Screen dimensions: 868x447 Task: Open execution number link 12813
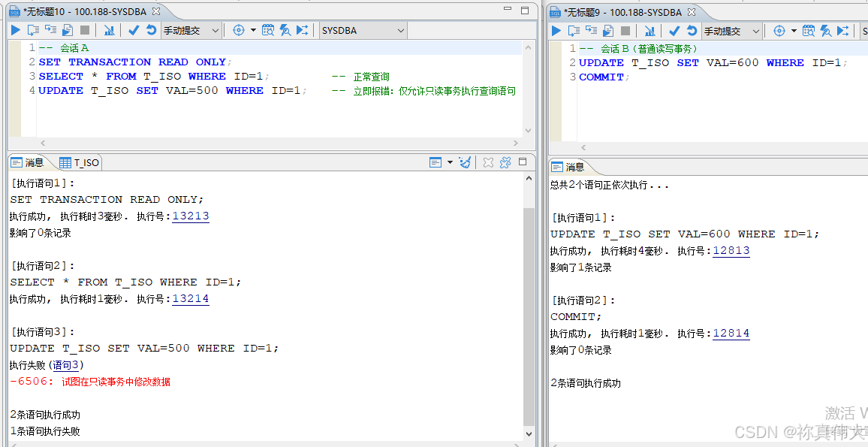click(731, 251)
